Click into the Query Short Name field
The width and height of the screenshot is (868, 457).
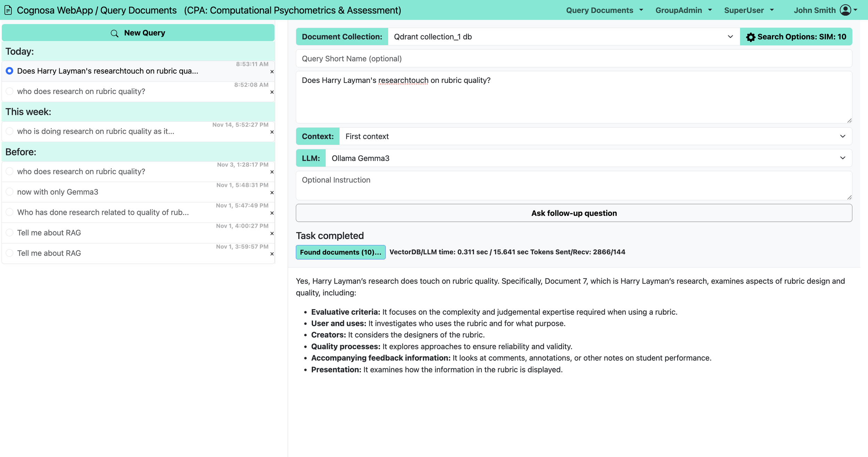[574, 59]
